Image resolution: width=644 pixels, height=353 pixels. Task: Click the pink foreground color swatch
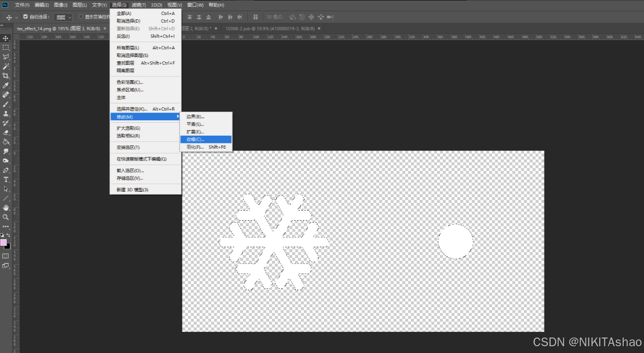click(3, 242)
